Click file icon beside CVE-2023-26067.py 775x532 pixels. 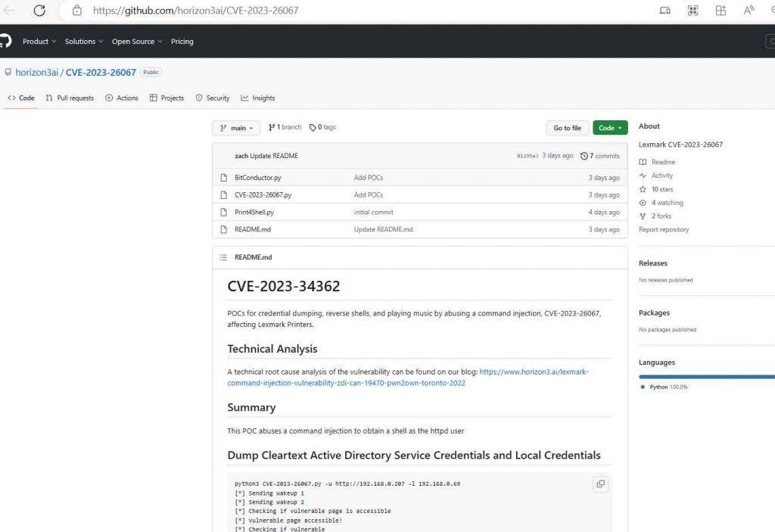(x=224, y=194)
